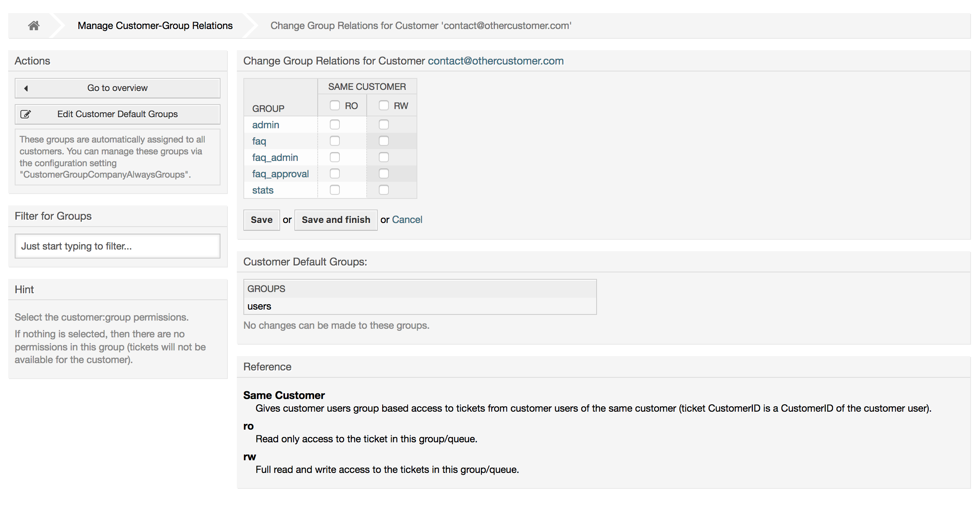Open the admin group link
The width and height of the screenshot is (980, 506).
click(265, 124)
